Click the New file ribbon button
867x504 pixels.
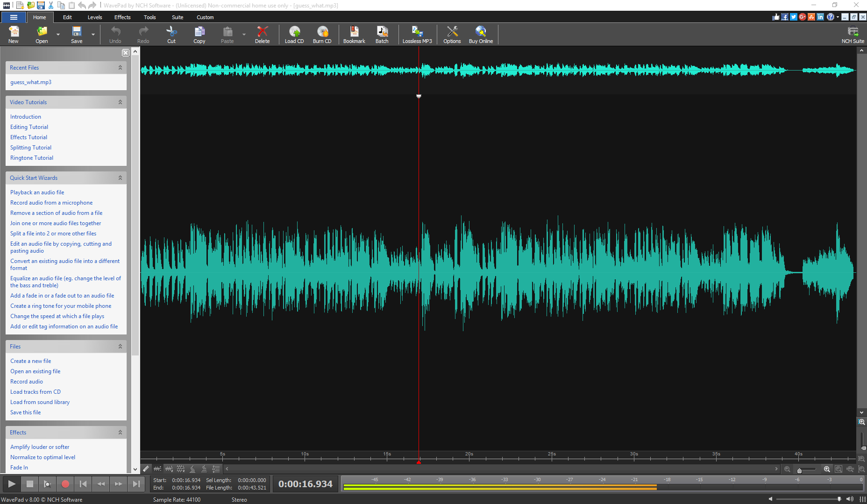(x=14, y=35)
